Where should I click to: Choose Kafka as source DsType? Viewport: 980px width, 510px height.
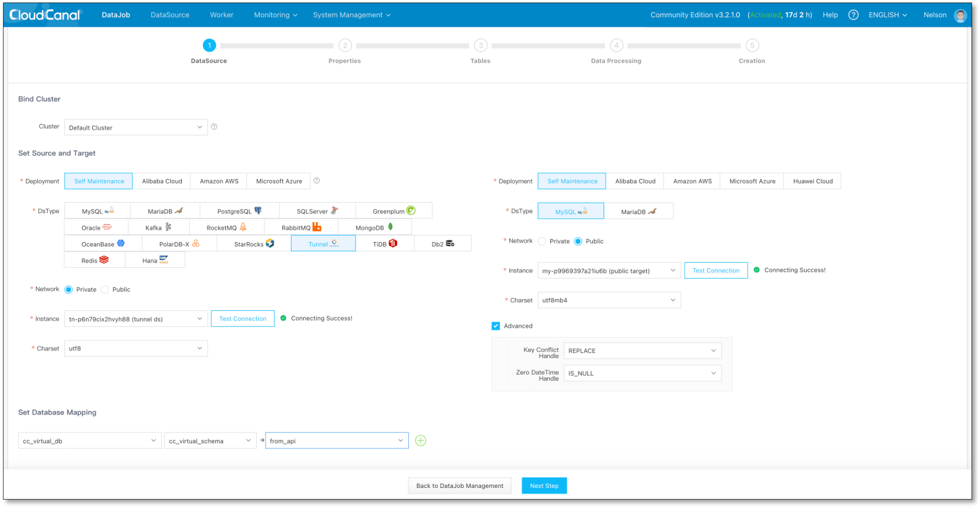pyautogui.click(x=158, y=228)
